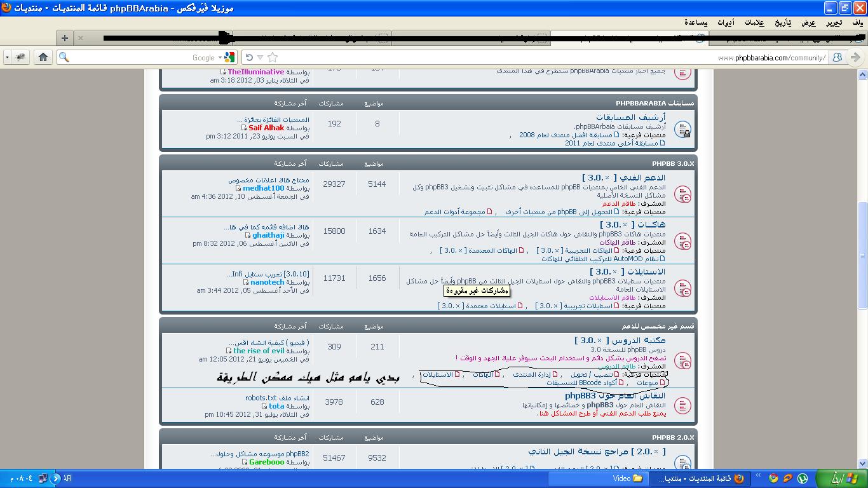Open the مراجع نسخة الجيل الثاني forum
The height and width of the screenshot is (488, 868).
597,451
